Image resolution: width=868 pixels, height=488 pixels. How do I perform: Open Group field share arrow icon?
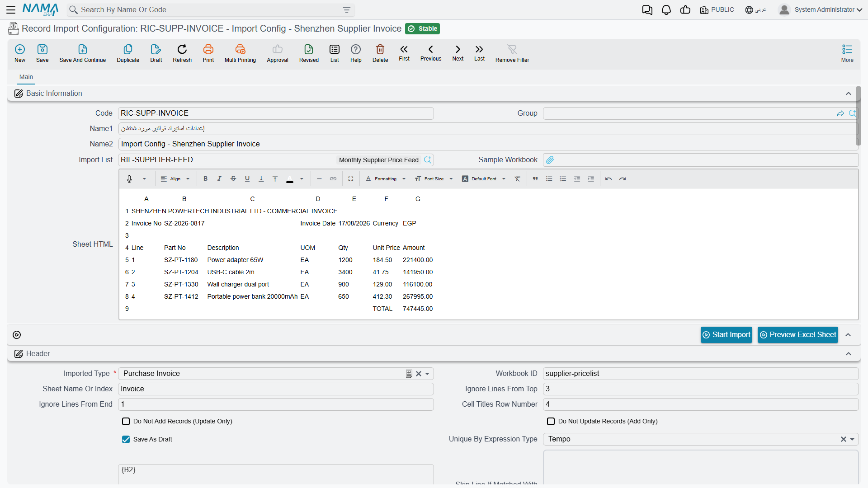(x=840, y=113)
